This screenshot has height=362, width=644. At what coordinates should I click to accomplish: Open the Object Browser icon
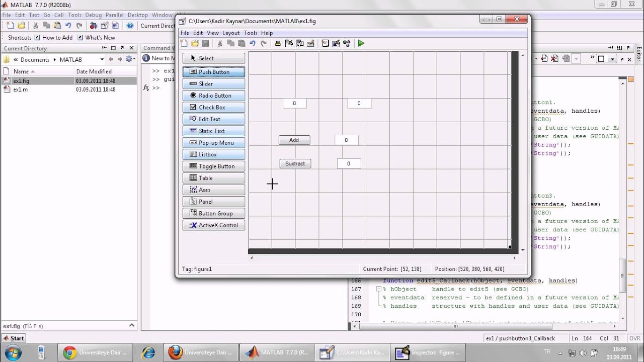click(x=347, y=44)
